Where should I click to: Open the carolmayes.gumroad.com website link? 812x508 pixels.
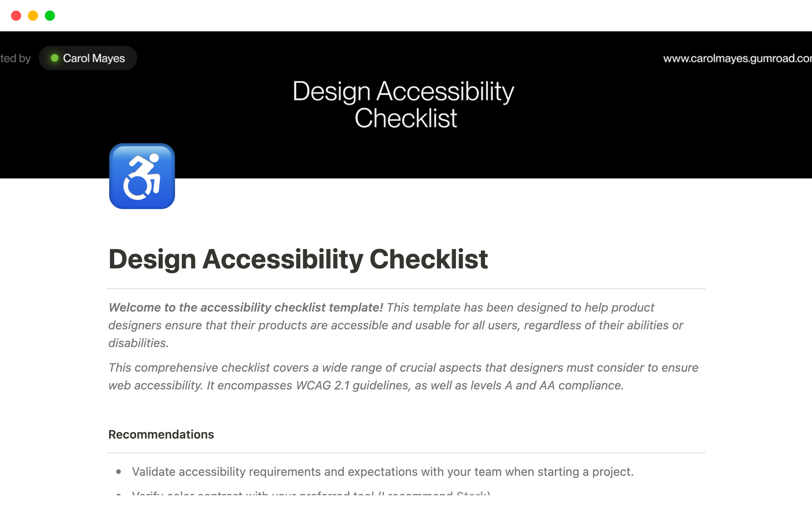737,58
